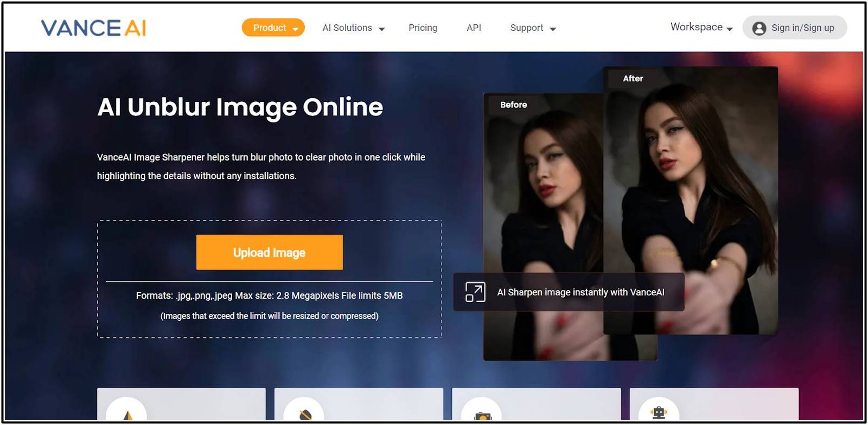Click the triangle icon on first card
The height and width of the screenshot is (425, 868).
127,415
